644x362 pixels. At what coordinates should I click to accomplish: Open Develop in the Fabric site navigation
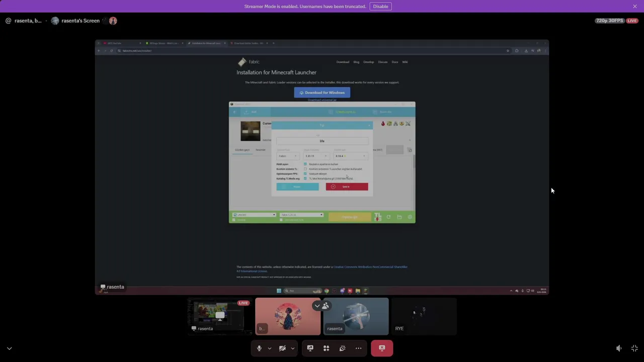[369, 62]
